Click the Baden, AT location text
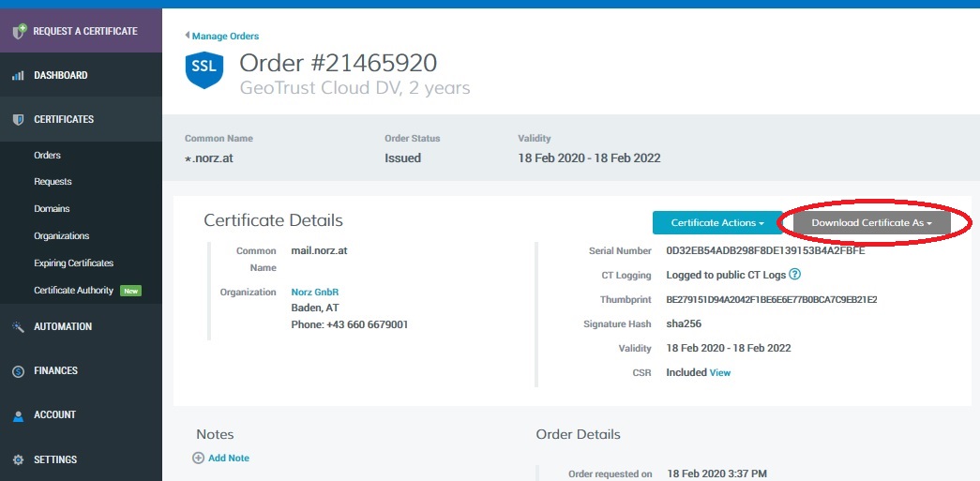The height and width of the screenshot is (481, 980). pyautogui.click(x=315, y=308)
